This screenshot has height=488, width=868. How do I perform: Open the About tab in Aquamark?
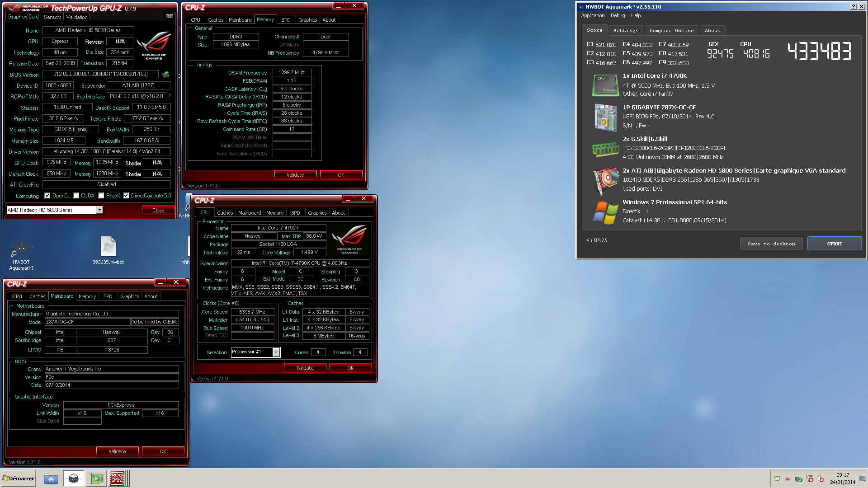[x=712, y=31]
